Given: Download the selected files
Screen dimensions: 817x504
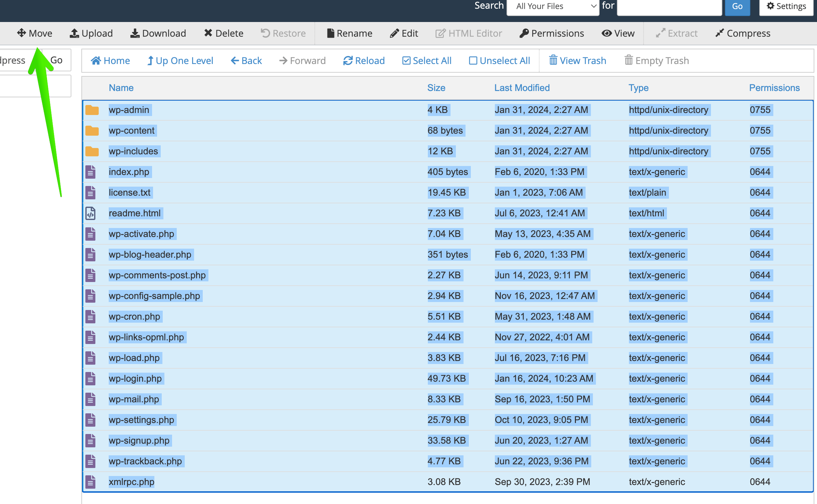Looking at the screenshot, I should (158, 33).
